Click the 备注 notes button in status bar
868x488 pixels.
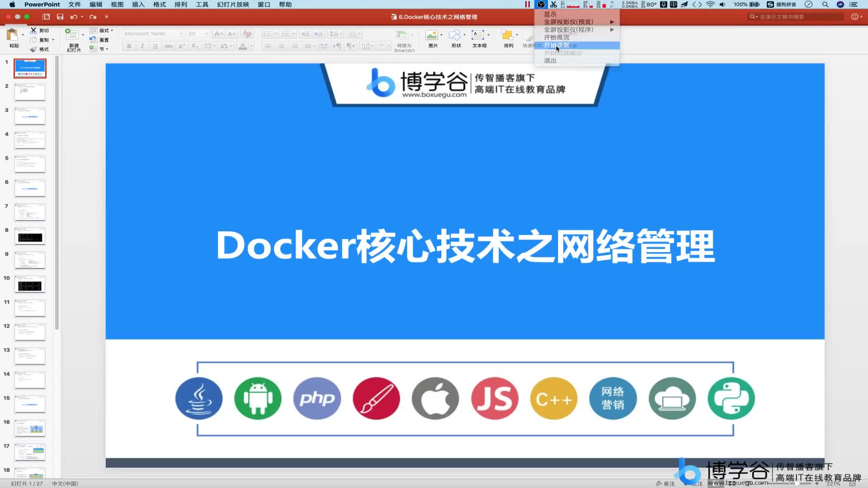pyautogui.click(x=665, y=483)
